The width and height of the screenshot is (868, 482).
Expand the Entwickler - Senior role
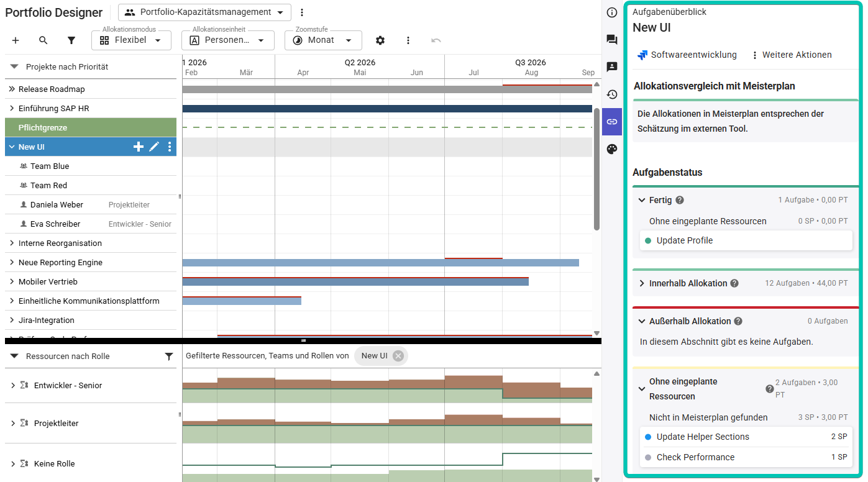[x=13, y=386]
